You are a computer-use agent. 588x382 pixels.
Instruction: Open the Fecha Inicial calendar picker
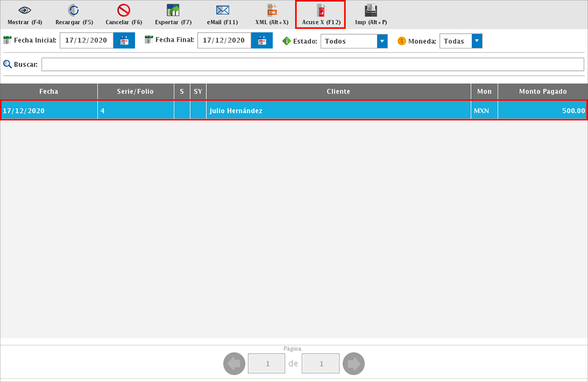tap(124, 41)
